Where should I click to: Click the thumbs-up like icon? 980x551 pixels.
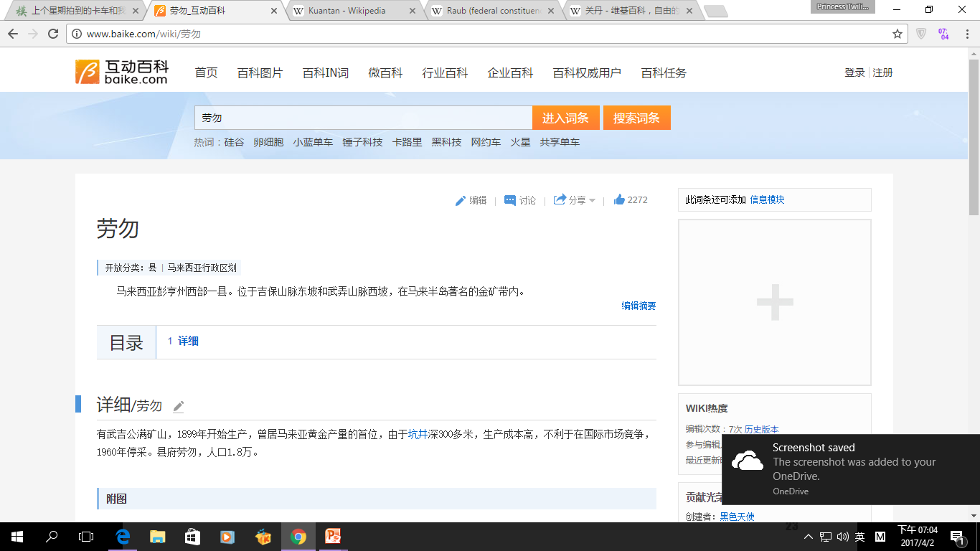tap(619, 200)
